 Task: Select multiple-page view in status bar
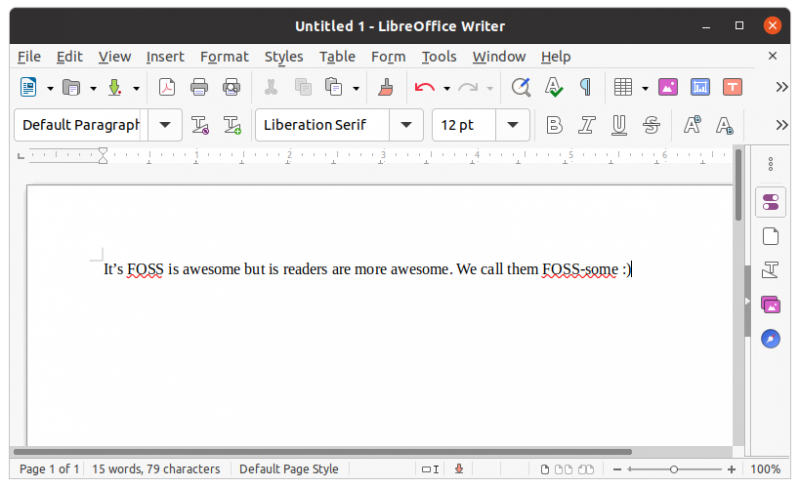point(563,469)
